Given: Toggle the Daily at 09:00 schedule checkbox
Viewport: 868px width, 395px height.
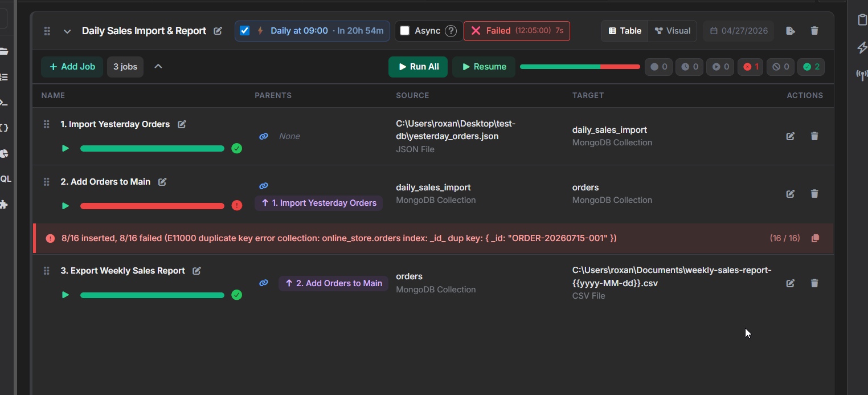Looking at the screenshot, I should (245, 31).
